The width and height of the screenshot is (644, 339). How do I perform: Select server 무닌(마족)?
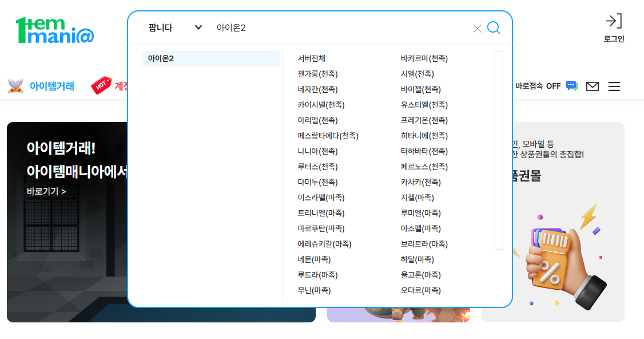tap(314, 290)
